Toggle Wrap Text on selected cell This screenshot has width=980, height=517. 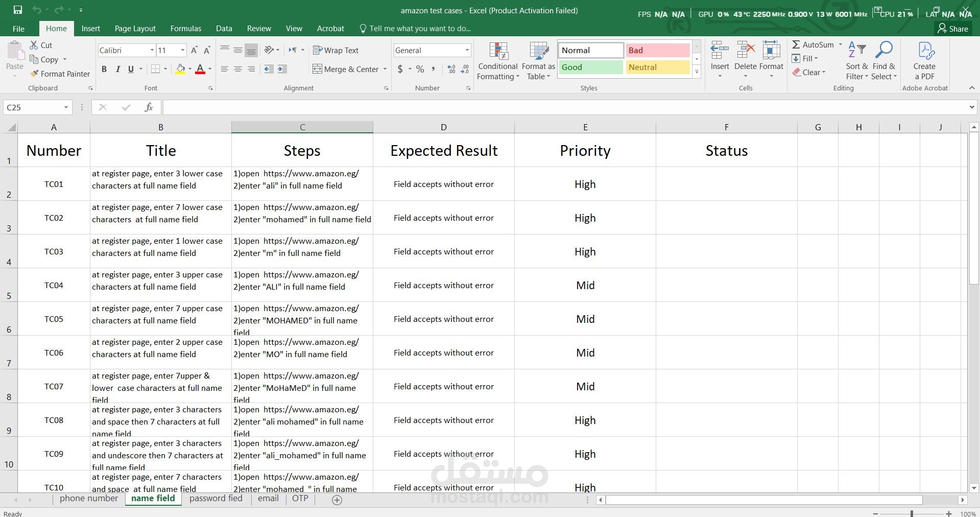[336, 50]
